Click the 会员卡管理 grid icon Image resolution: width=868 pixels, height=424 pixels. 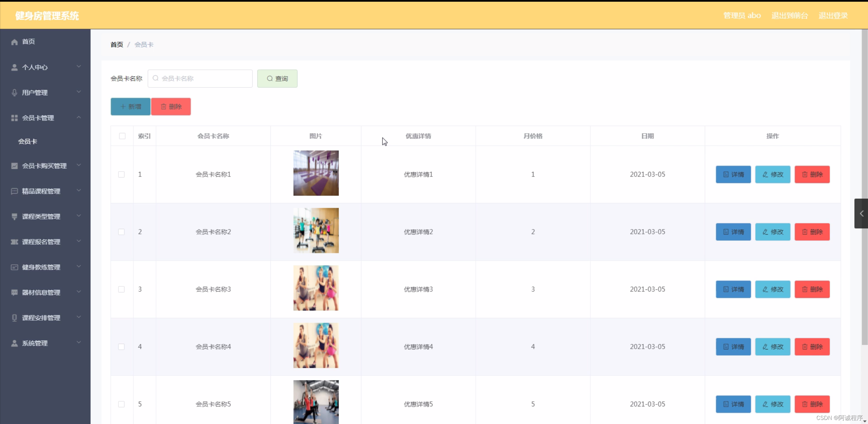pos(14,118)
